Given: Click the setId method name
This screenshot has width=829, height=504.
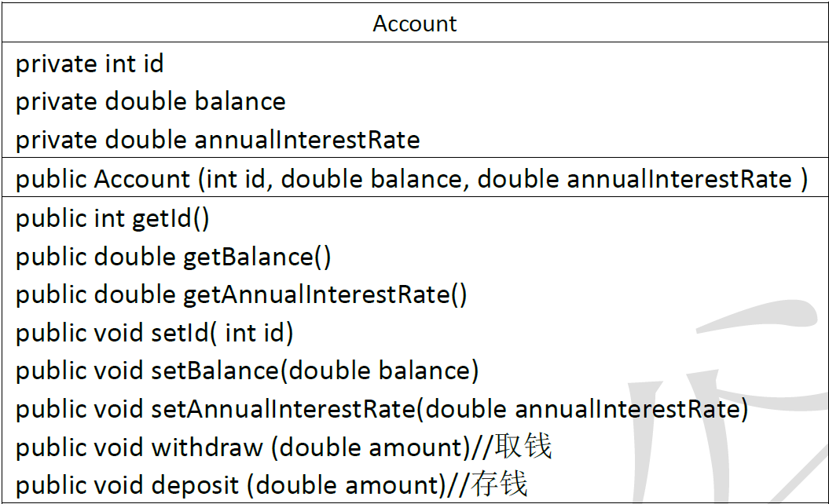Looking at the screenshot, I should click(x=179, y=333).
